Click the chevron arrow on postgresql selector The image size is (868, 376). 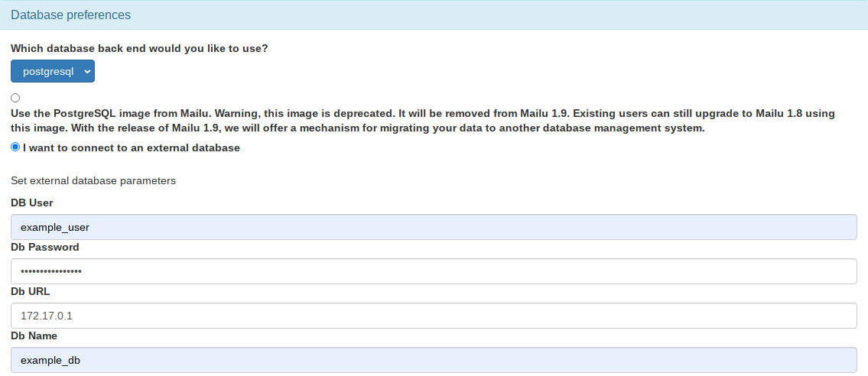pos(86,71)
